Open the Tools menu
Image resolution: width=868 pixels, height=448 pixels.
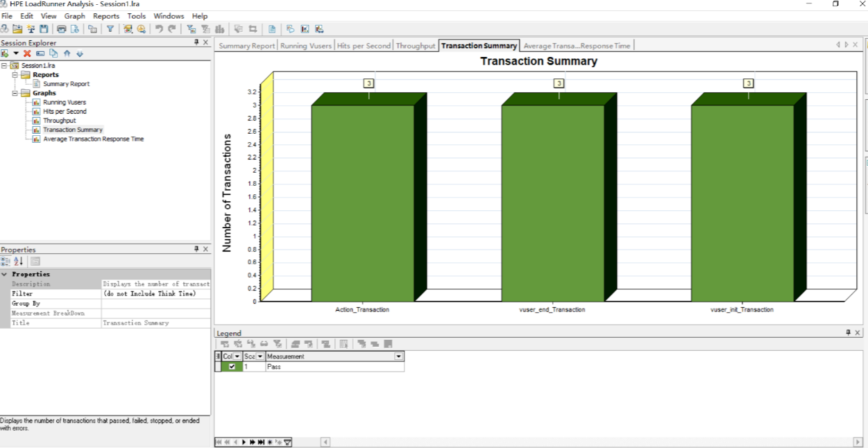137,16
